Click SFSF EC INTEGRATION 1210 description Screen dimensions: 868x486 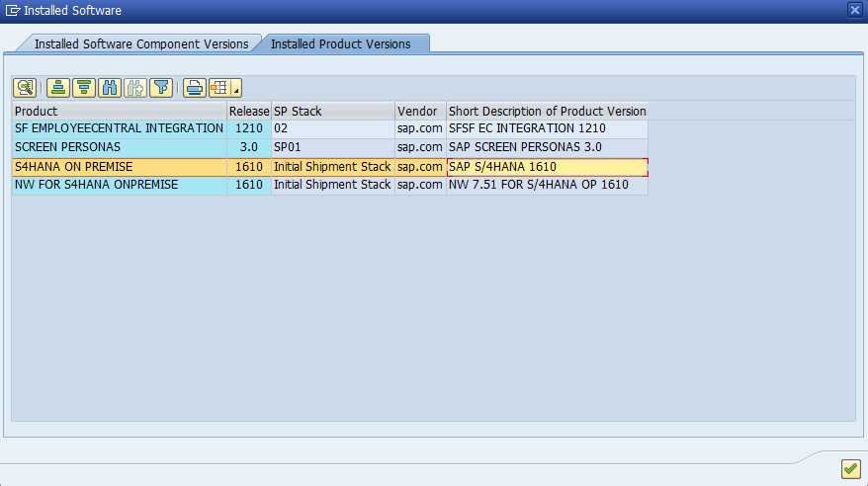click(547, 128)
